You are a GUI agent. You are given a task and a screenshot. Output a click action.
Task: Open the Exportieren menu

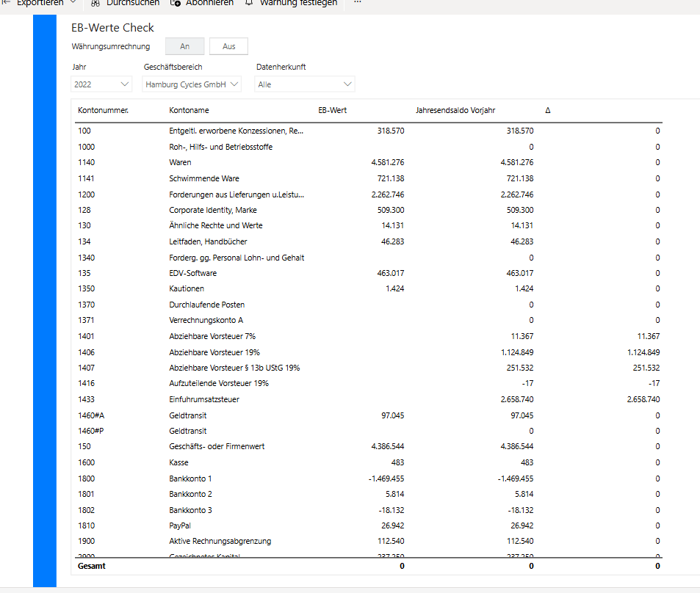(40, 3)
